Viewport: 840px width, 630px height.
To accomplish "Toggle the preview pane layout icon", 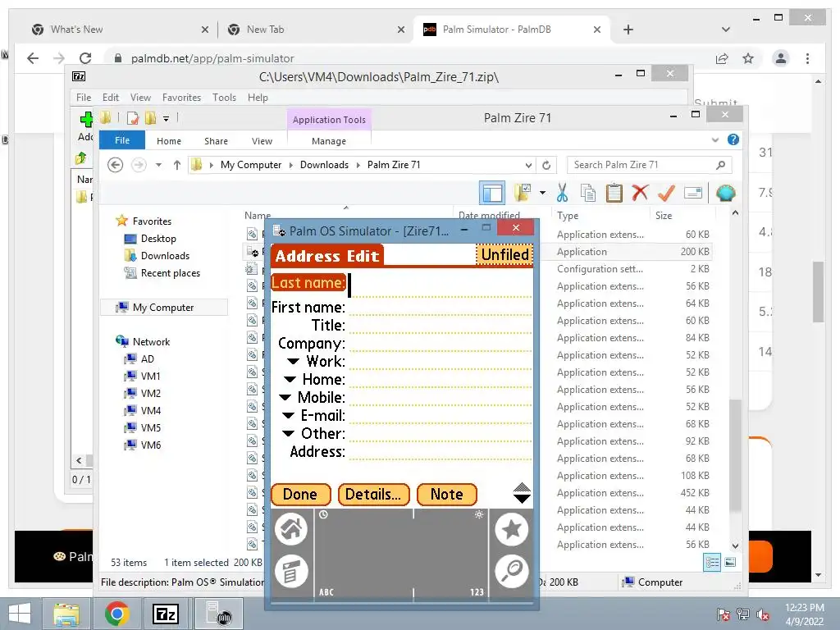I will 492,193.
